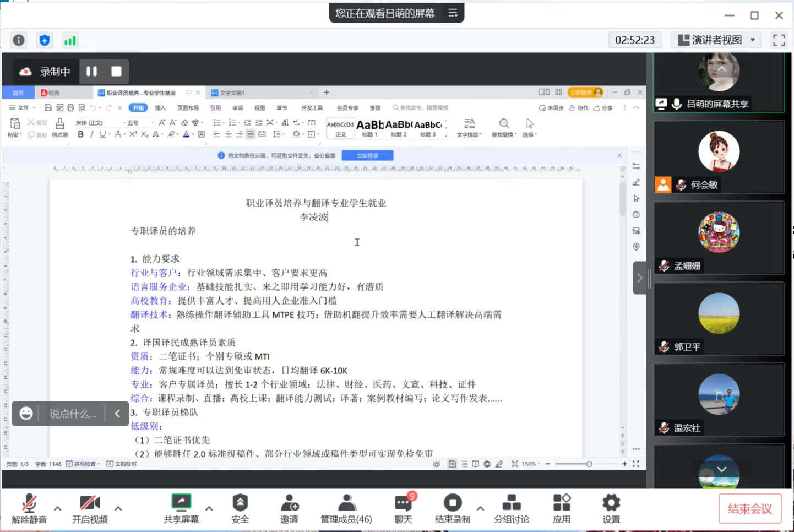
Task: Open meeting Settings (设置) gear
Action: [611, 508]
